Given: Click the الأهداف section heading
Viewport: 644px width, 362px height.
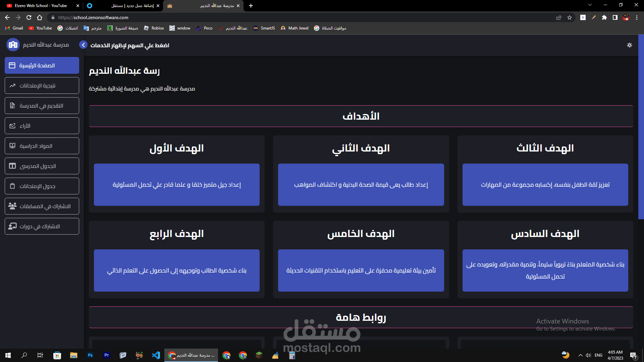Looking at the screenshot, I should click(x=361, y=116).
